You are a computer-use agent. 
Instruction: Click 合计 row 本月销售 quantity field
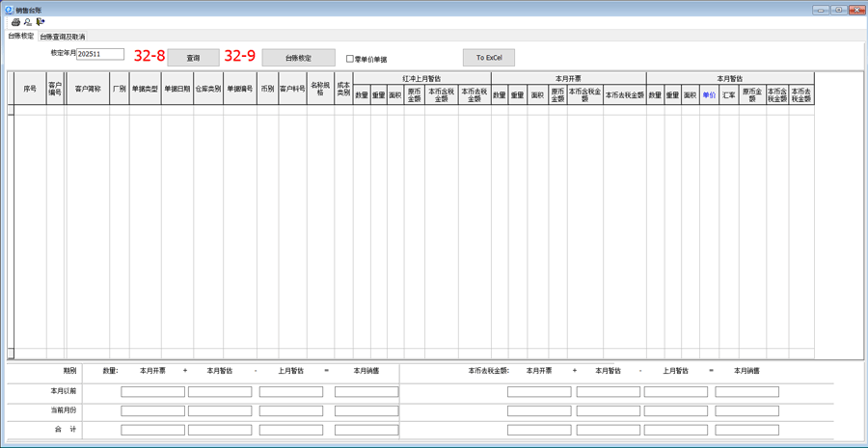point(366,430)
